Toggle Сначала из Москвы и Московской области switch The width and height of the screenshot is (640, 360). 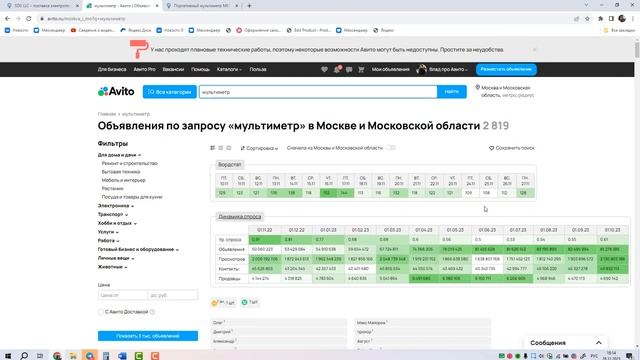tap(391, 148)
